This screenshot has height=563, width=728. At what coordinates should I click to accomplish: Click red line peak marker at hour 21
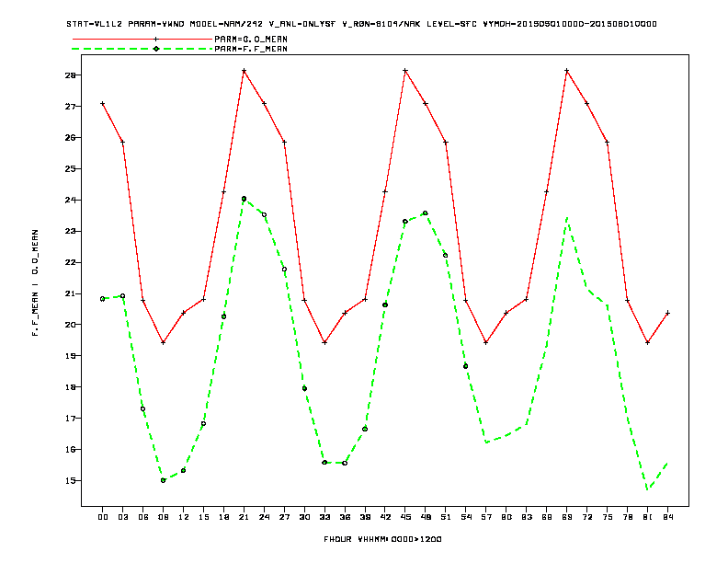click(244, 71)
